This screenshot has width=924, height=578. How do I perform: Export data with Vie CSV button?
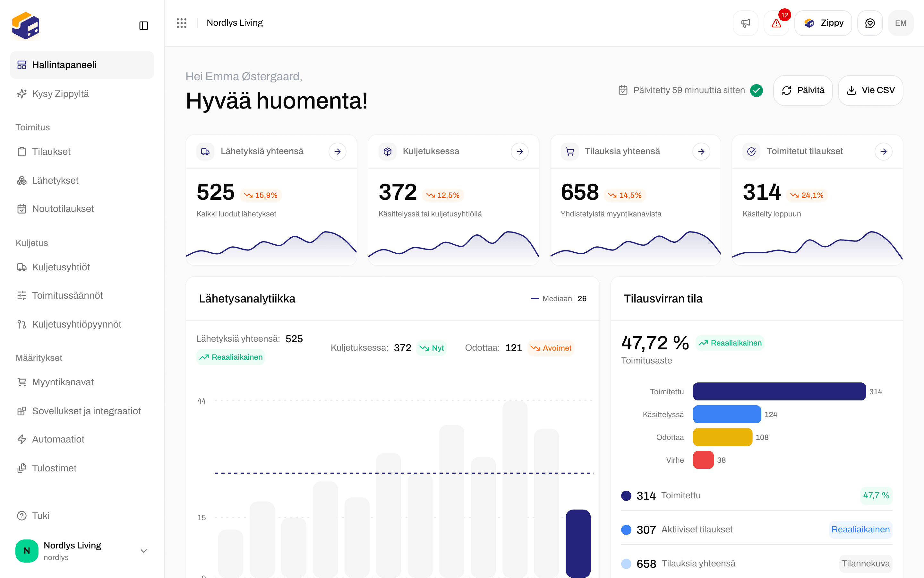(x=870, y=91)
